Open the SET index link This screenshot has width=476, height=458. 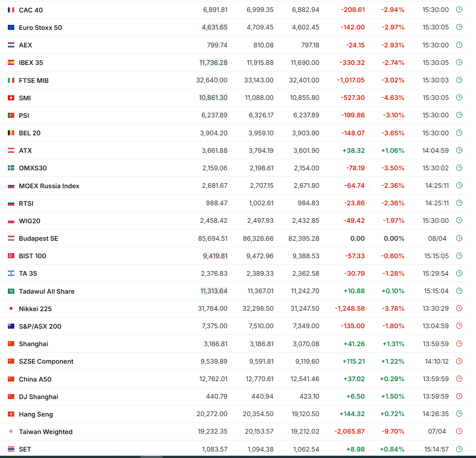25,449
